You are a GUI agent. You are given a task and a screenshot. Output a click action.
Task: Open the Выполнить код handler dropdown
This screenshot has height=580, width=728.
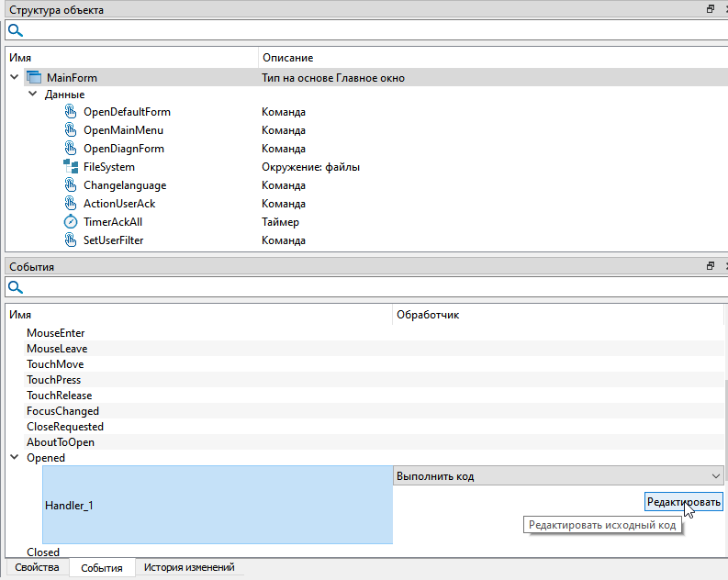716,476
